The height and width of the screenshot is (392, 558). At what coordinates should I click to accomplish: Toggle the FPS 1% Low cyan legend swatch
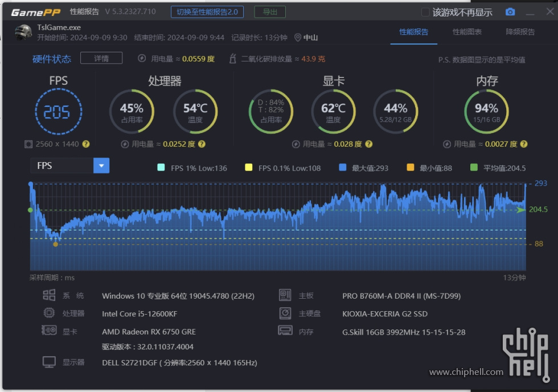coord(161,167)
